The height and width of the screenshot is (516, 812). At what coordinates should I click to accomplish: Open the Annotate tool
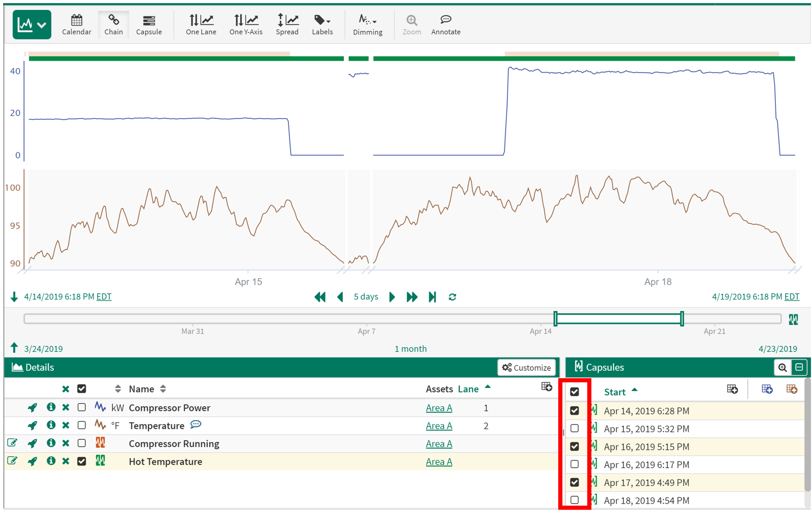point(445,24)
